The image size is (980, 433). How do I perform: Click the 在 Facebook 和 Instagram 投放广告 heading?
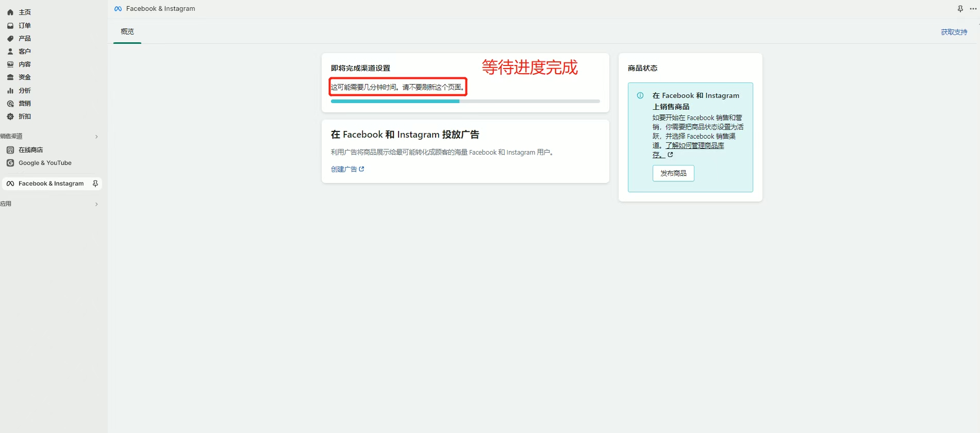(405, 135)
